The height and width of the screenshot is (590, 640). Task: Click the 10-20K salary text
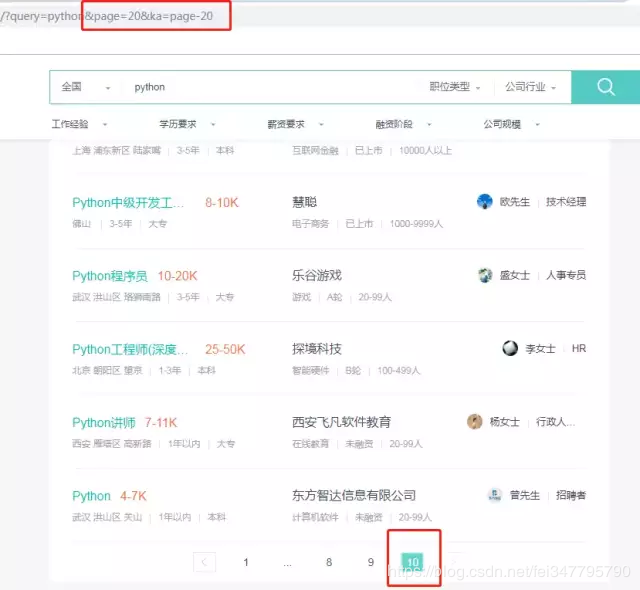coord(178,276)
